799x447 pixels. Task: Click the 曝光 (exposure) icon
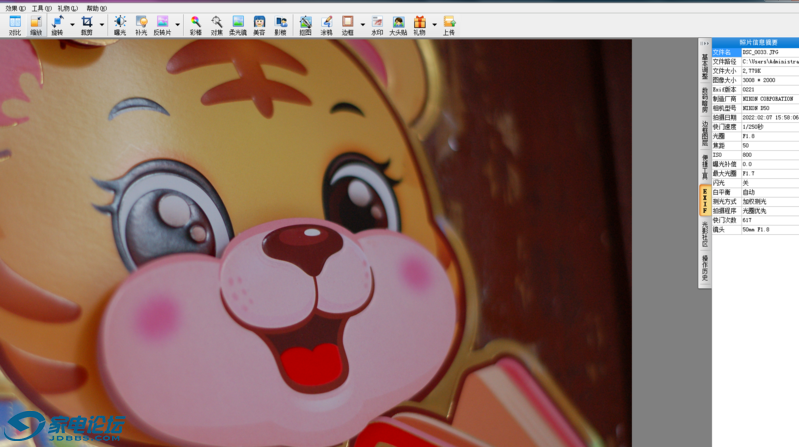point(120,25)
